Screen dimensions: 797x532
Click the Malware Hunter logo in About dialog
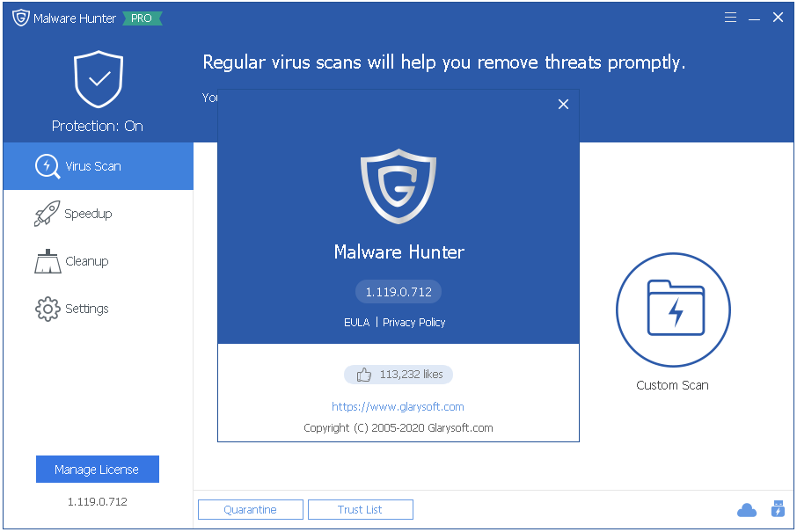398,186
